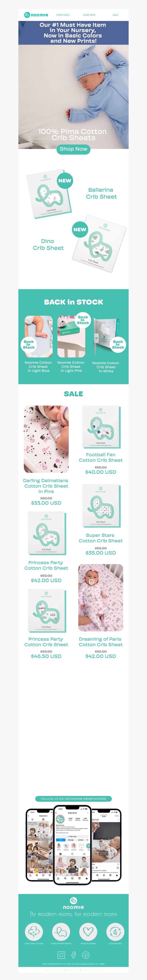The height and width of the screenshot is (980, 147).
Task: Click the noomie logo in the header
Action: pos(36,15)
